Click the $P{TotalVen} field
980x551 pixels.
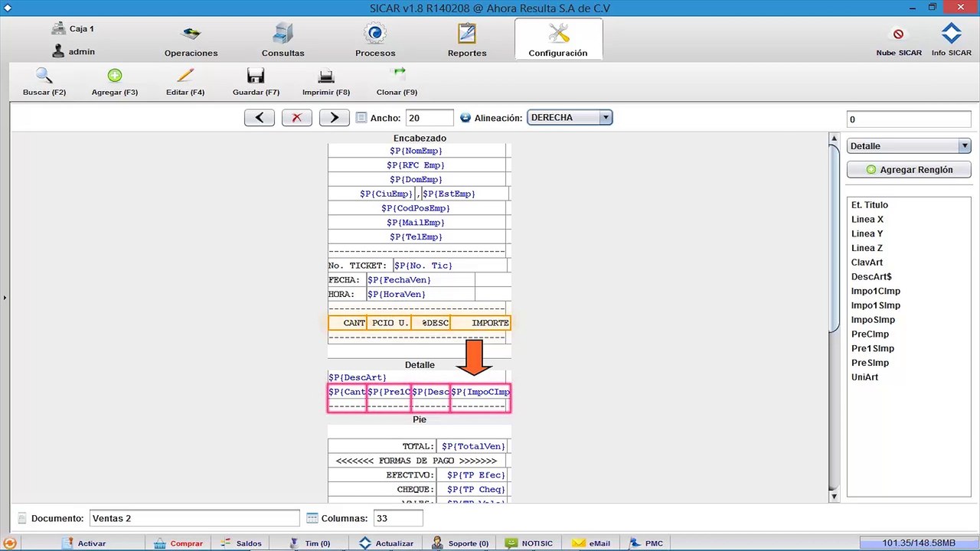click(472, 446)
